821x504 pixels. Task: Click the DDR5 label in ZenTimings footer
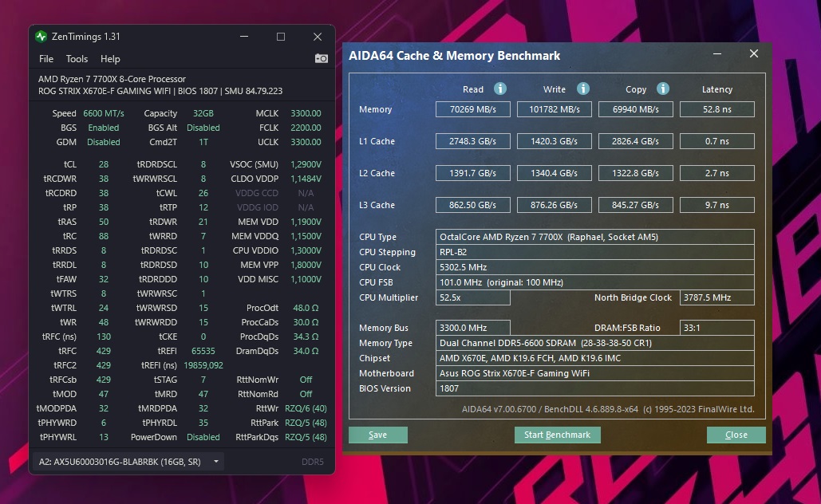313,462
